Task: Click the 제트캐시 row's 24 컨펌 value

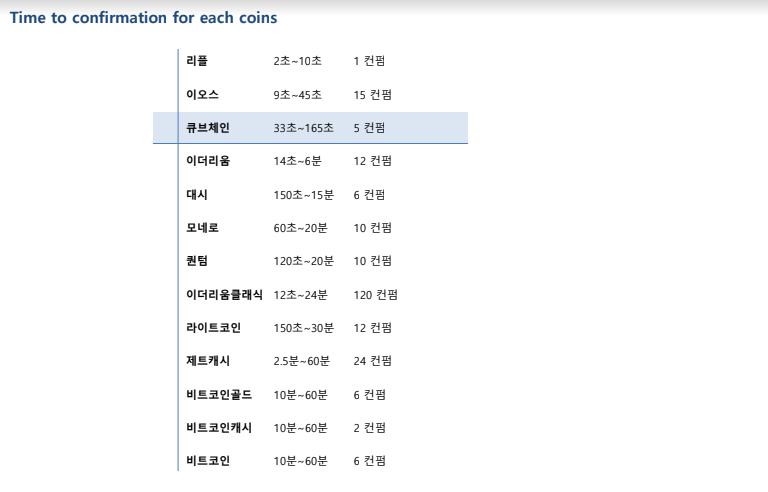Action: (x=373, y=361)
